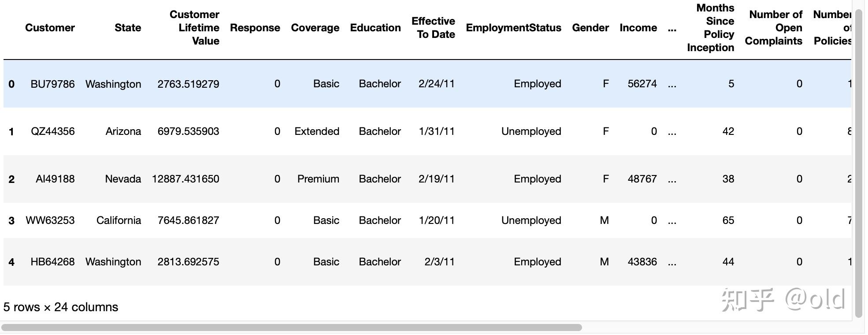This screenshot has width=868, height=335.
Task: Click the Months Since Policy Inception header
Action: (x=711, y=28)
